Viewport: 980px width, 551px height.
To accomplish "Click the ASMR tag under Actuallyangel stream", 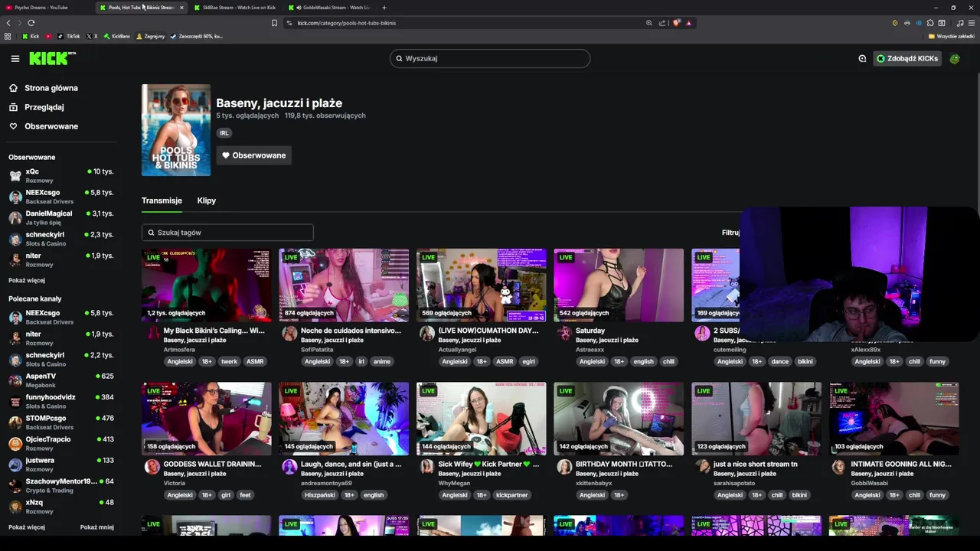I will point(505,361).
